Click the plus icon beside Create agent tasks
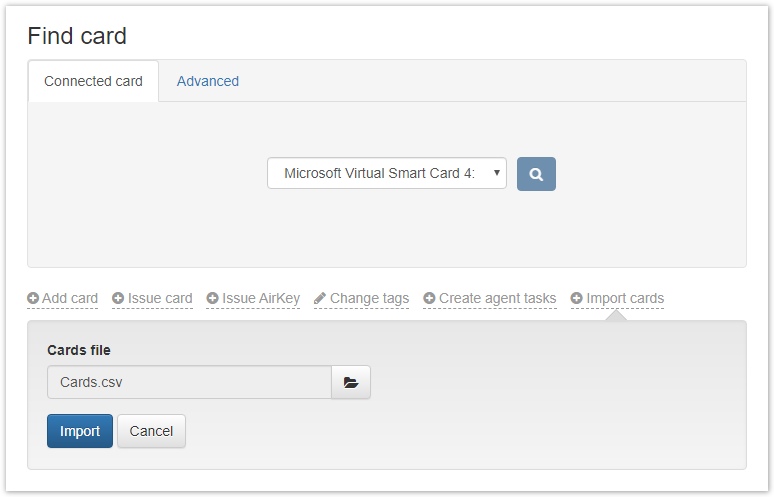The image size is (774, 497). [429, 298]
